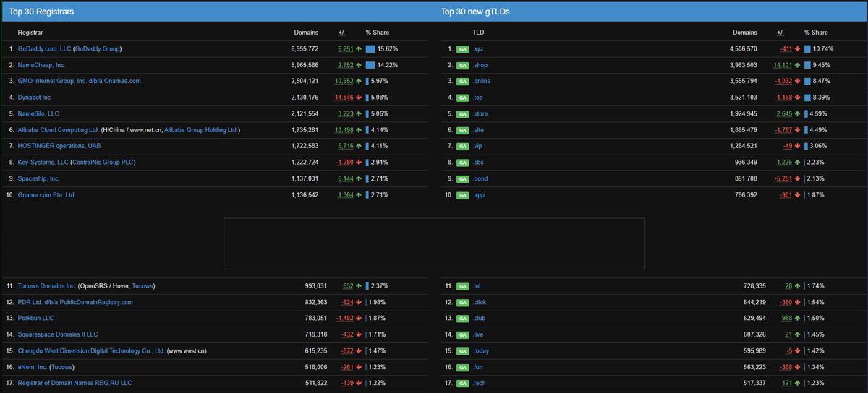Screen dimensions: 868x393
Task: Open the CentralNic Group PLC link
Action: pos(103,162)
